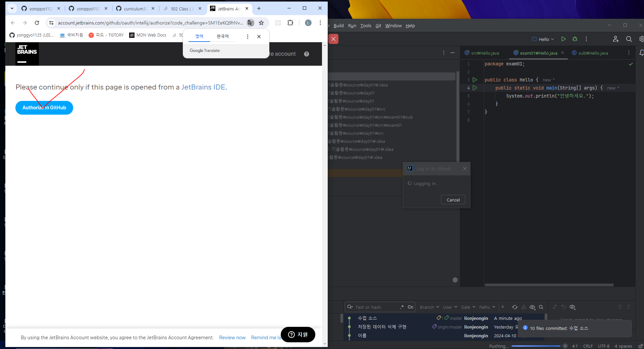Open Chrome extensions puzzle icon

pyautogui.click(x=290, y=23)
